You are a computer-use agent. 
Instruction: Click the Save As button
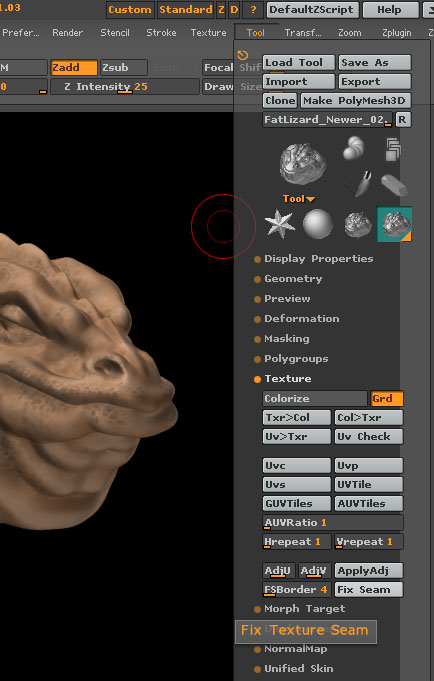374,63
